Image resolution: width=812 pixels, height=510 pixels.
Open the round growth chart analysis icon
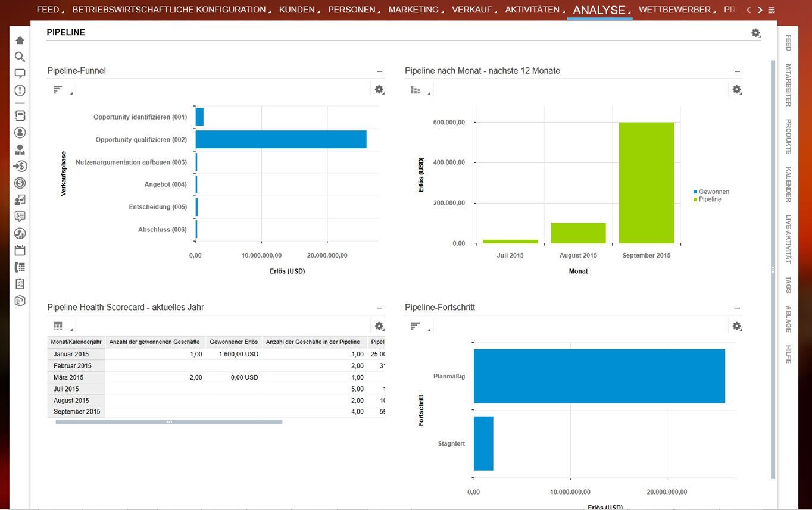[20, 233]
